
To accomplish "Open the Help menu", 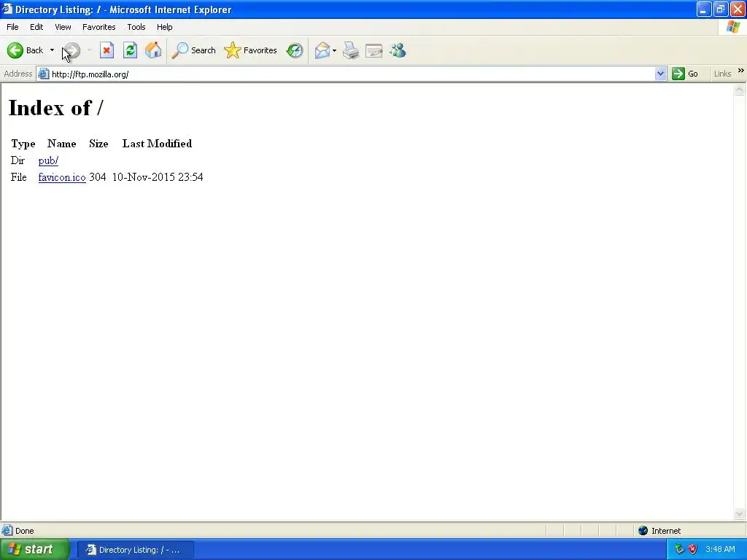I will [164, 27].
